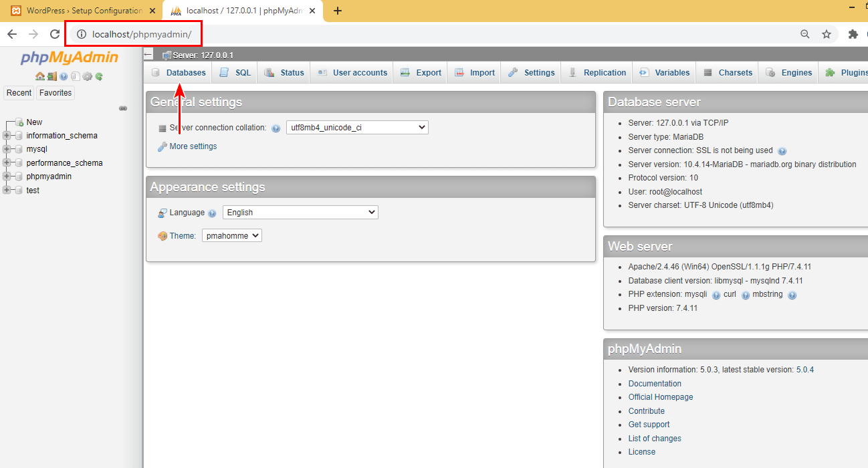Open the browser zoom magnifier icon

(x=805, y=34)
